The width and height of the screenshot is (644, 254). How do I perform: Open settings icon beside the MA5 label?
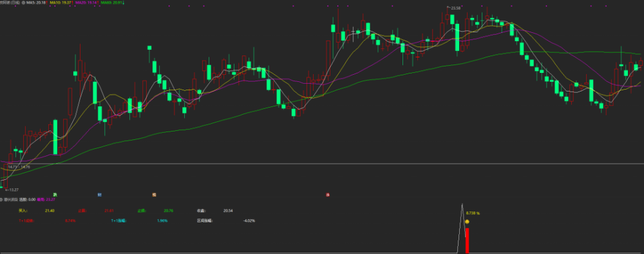pos(23,3)
